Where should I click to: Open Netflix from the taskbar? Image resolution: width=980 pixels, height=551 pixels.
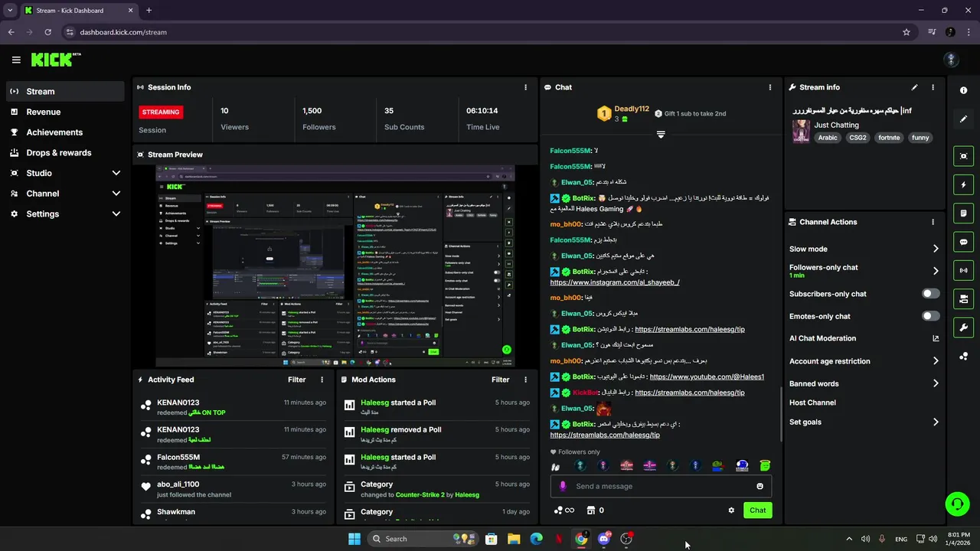(x=559, y=539)
